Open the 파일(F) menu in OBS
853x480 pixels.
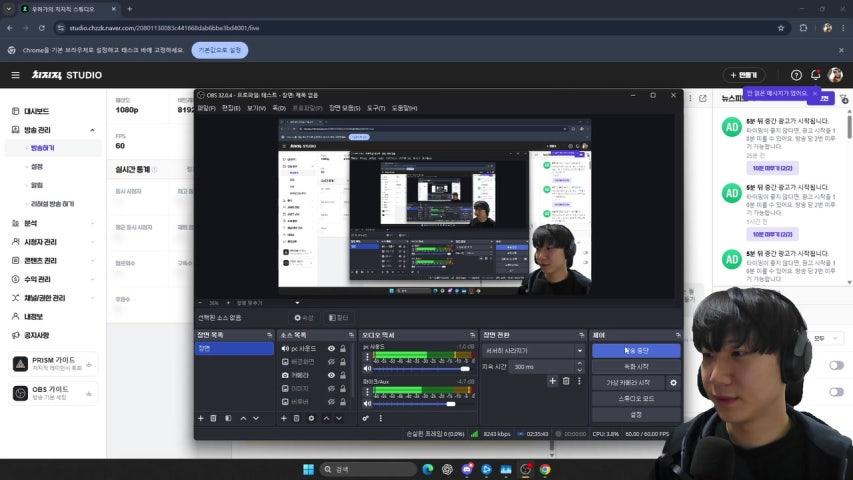point(206,108)
